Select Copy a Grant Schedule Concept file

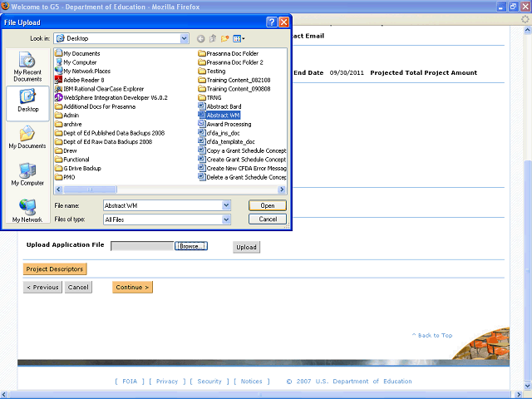242,150
